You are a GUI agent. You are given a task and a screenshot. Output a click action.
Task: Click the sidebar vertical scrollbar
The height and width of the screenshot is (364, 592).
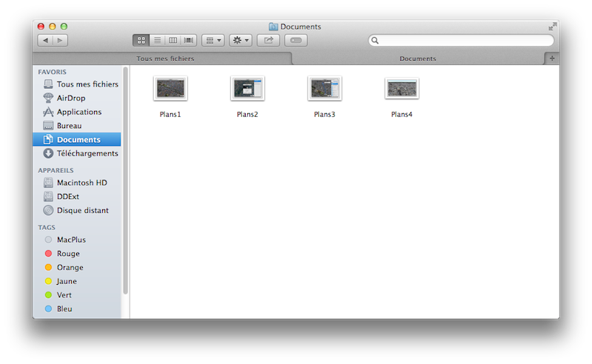(x=125, y=181)
